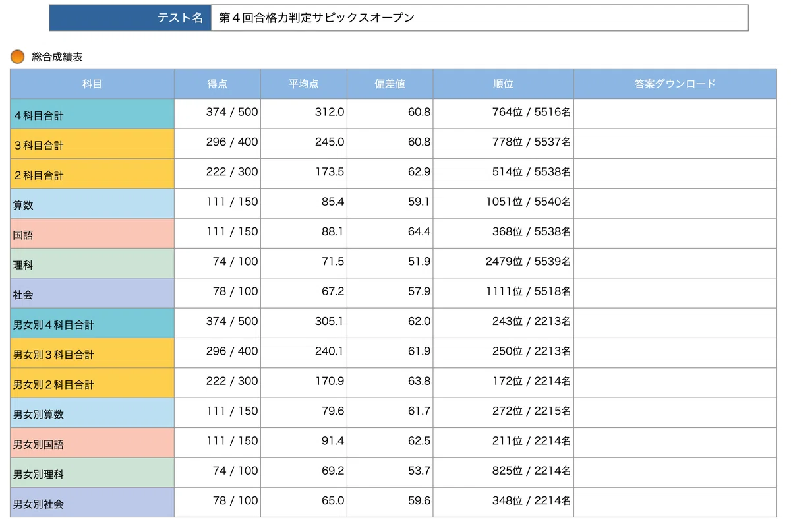The height and width of the screenshot is (532, 791).
Task: Click the rank 172位 / 2214名
Action: 531,381
